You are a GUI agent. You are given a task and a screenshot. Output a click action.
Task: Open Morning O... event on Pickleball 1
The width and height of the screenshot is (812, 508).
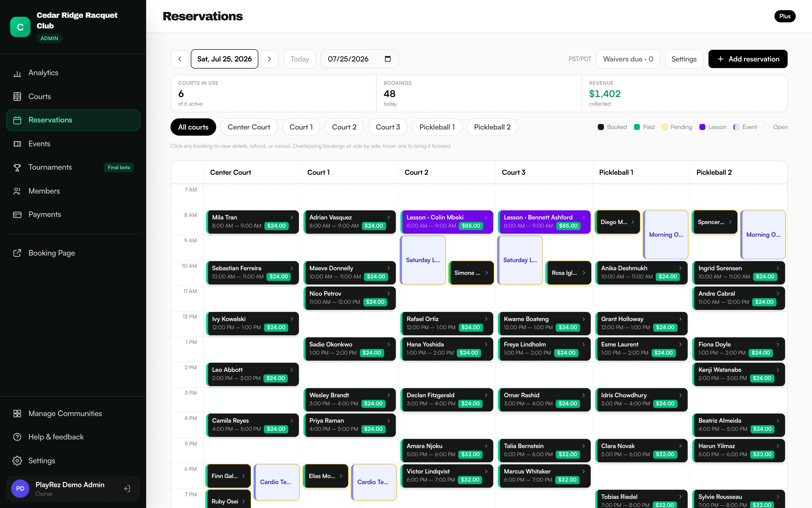tap(666, 234)
